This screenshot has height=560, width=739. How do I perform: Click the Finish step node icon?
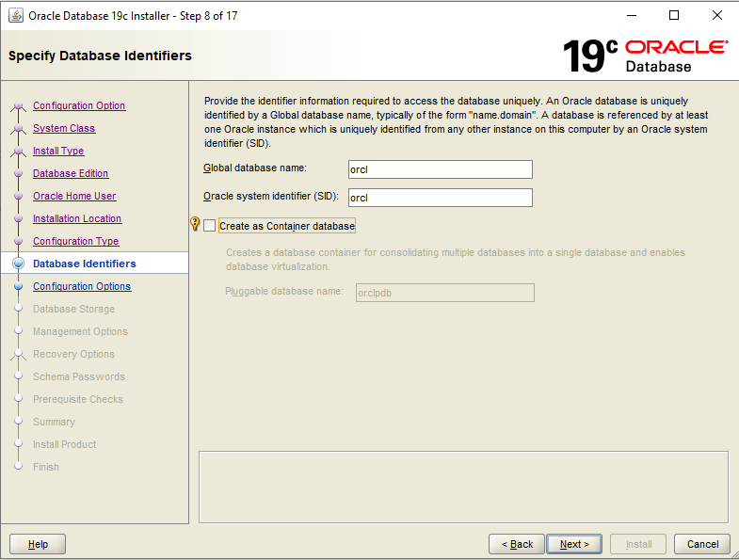tap(19, 466)
